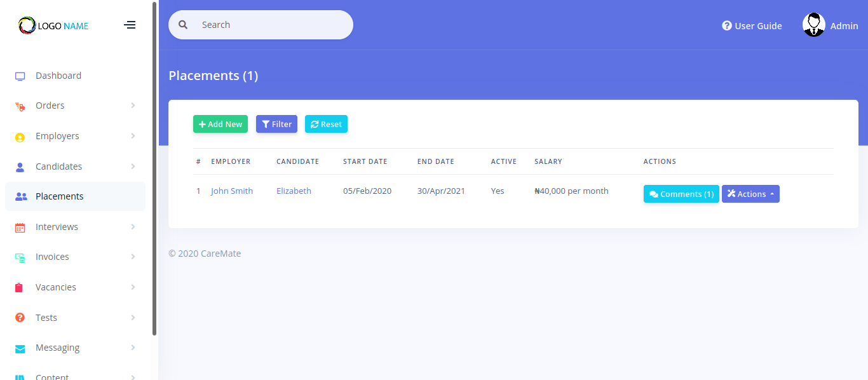Click the Reset button
This screenshot has width=868, height=380.
(326, 125)
